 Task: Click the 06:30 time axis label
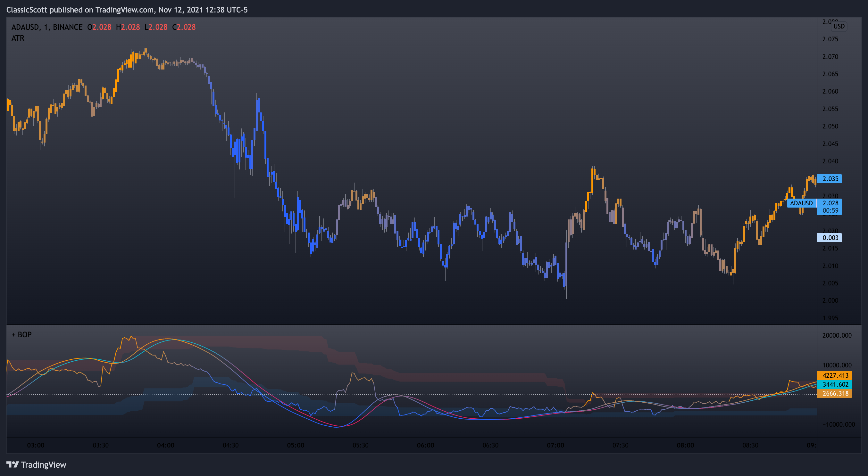coord(491,445)
